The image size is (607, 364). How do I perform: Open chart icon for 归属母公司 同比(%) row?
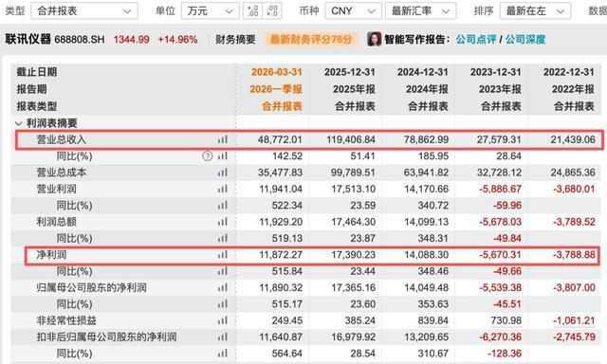[x=223, y=303]
